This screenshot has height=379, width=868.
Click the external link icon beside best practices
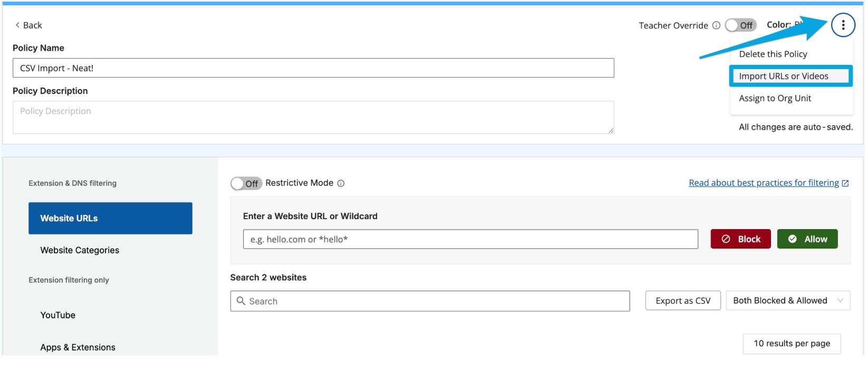pos(845,183)
